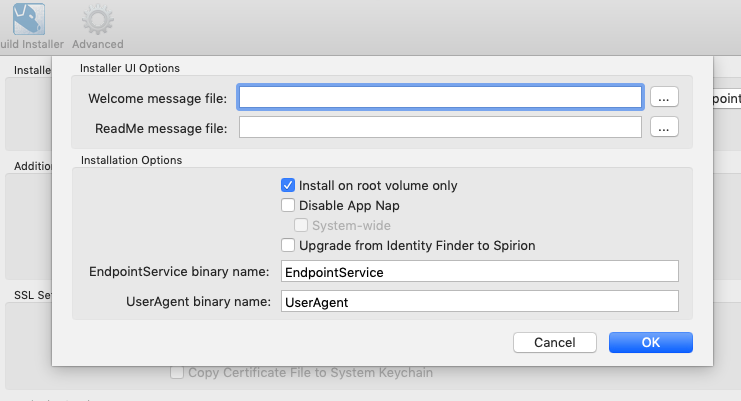Check Copy Certificate File to System Keychain
This screenshot has width=741, height=401.
pyautogui.click(x=177, y=373)
